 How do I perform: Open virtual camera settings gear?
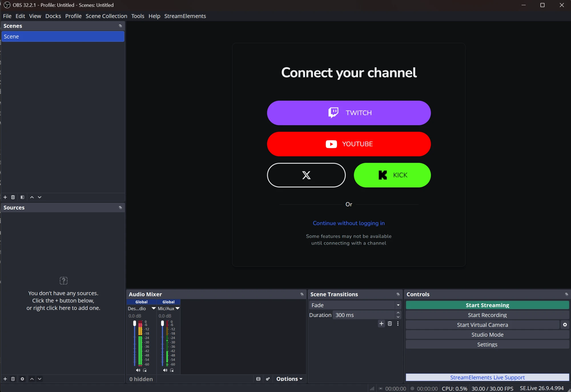(565, 325)
